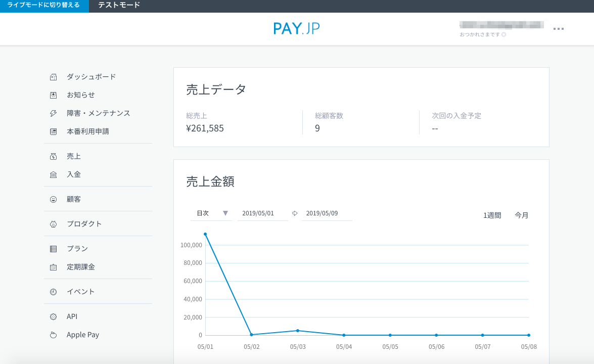Screen dimensions: 594x364
Task: Click the プロダクト icon in sidebar
Action: [x=54, y=224]
